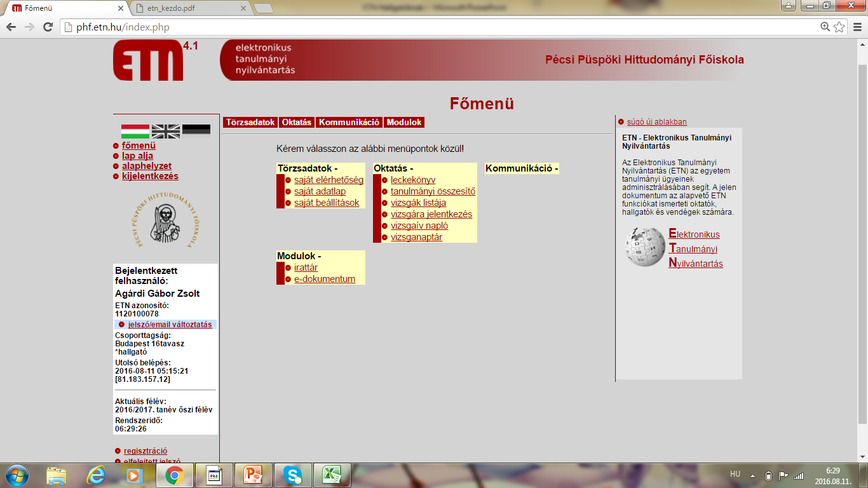Screen dimensions: 868x488
Task: Open the Windows Start button
Action: (x=16, y=475)
